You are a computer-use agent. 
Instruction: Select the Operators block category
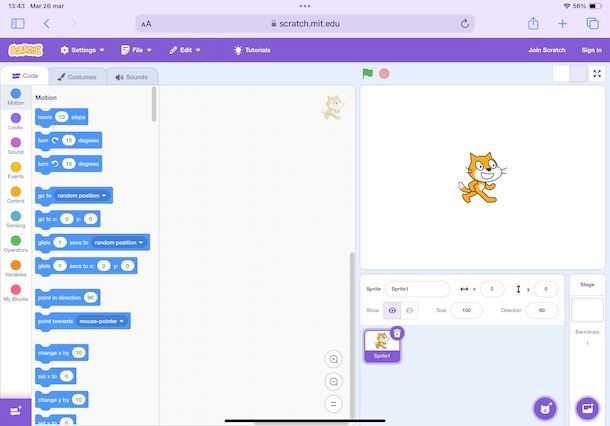tap(16, 244)
